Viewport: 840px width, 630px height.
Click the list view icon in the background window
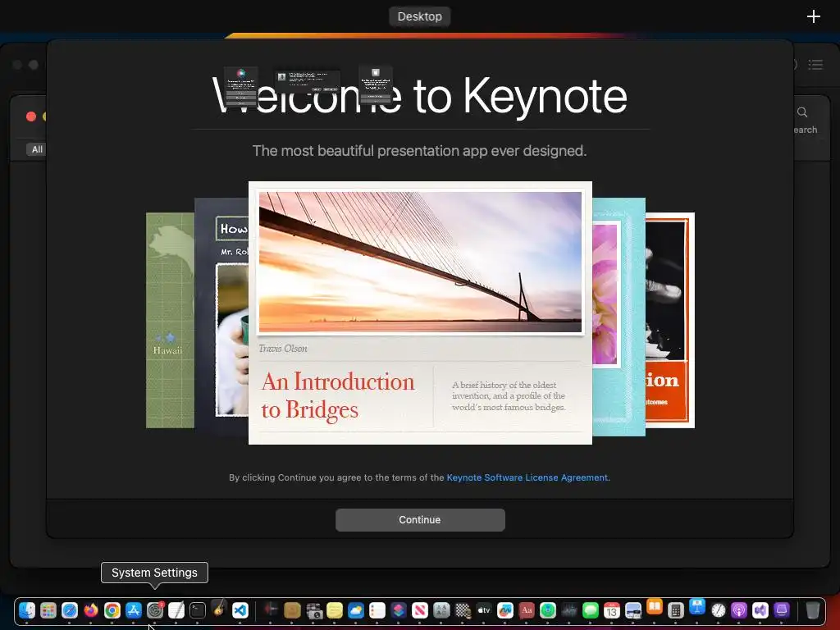click(815, 65)
